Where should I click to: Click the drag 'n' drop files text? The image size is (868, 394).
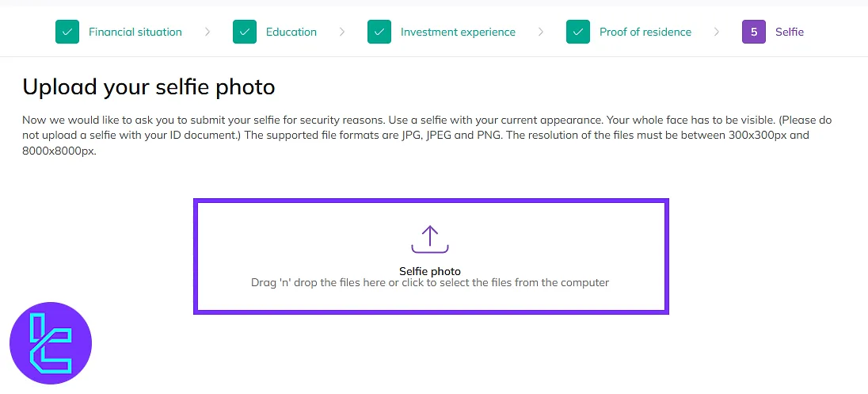(x=430, y=282)
